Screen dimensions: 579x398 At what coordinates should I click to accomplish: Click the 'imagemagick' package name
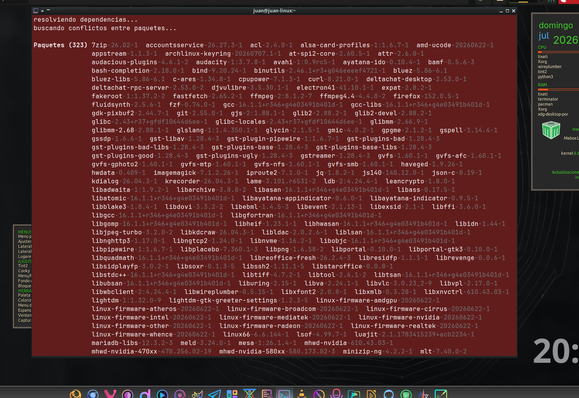tap(175, 173)
